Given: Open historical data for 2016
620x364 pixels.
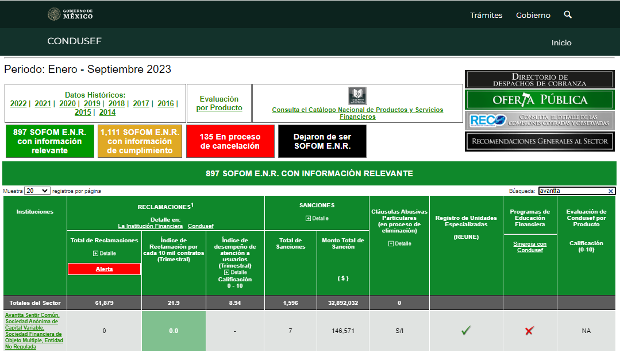Looking at the screenshot, I should click(165, 103).
